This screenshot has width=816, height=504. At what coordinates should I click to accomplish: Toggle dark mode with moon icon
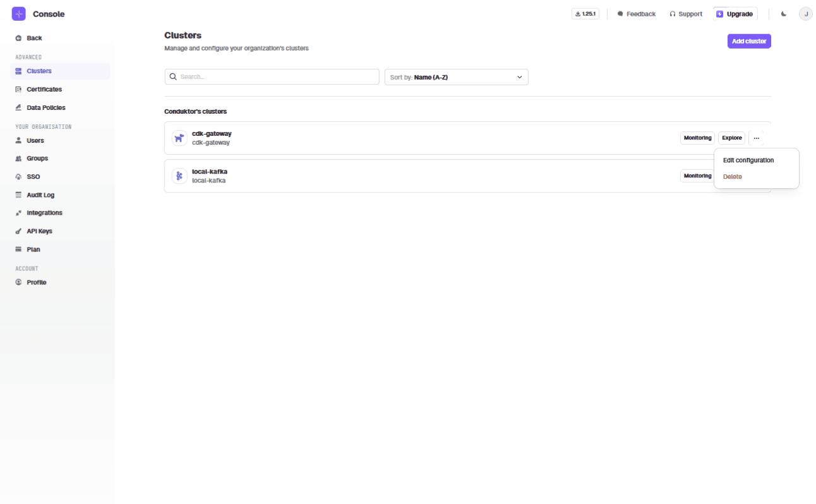784,14
